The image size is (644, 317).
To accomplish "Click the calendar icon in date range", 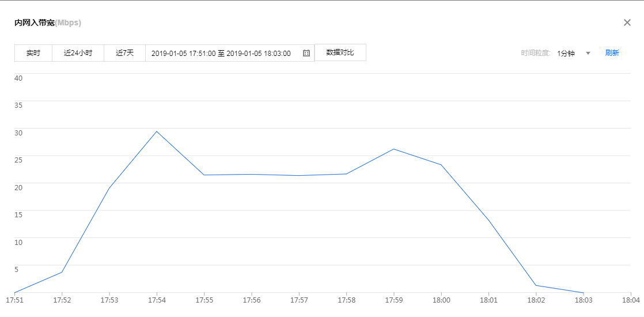I will tap(306, 53).
